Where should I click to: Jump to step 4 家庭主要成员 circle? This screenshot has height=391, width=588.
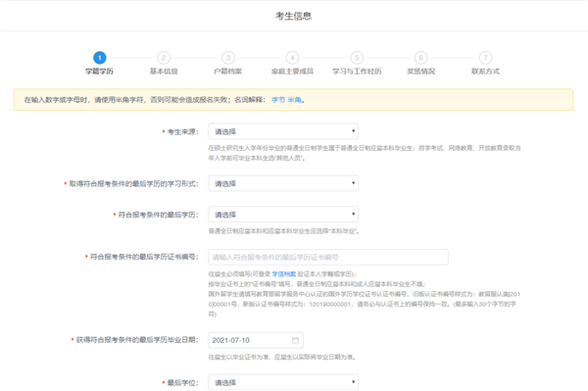(x=292, y=58)
